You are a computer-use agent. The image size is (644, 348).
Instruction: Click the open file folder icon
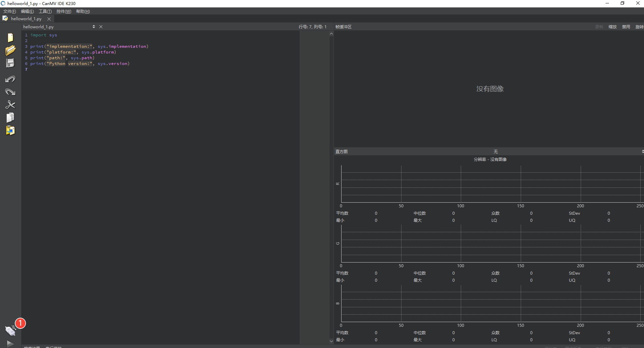click(10, 50)
